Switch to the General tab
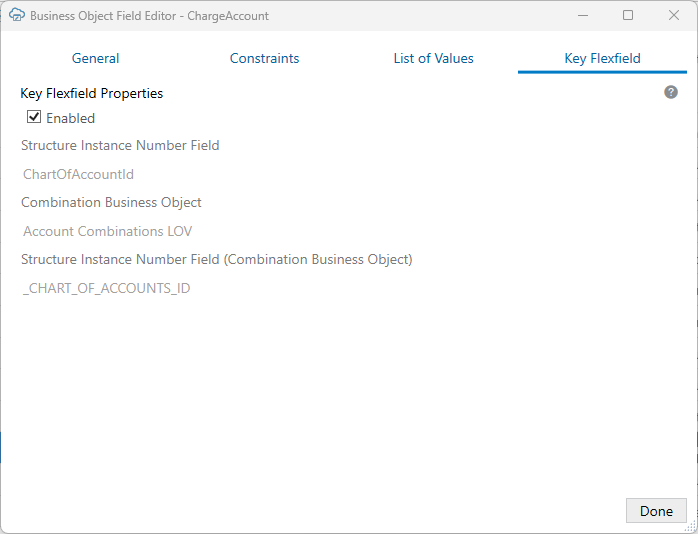 pos(95,58)
